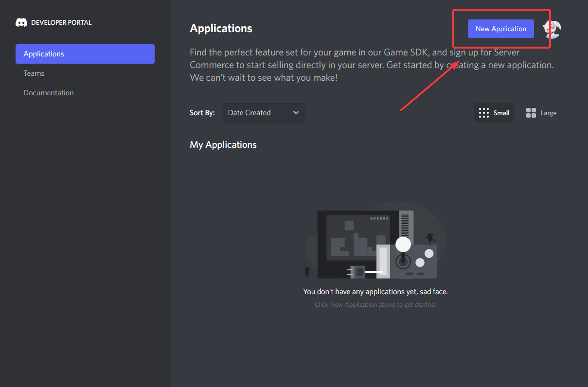
Task: Open the user avatar menu
Action: [x=552, y=29]
